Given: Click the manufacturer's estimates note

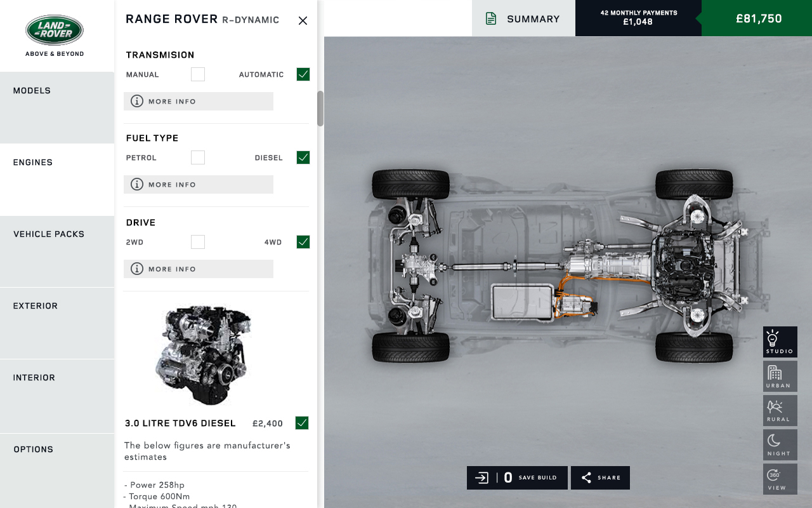Looking at the screenshot, I should click(x=207, y=451).
